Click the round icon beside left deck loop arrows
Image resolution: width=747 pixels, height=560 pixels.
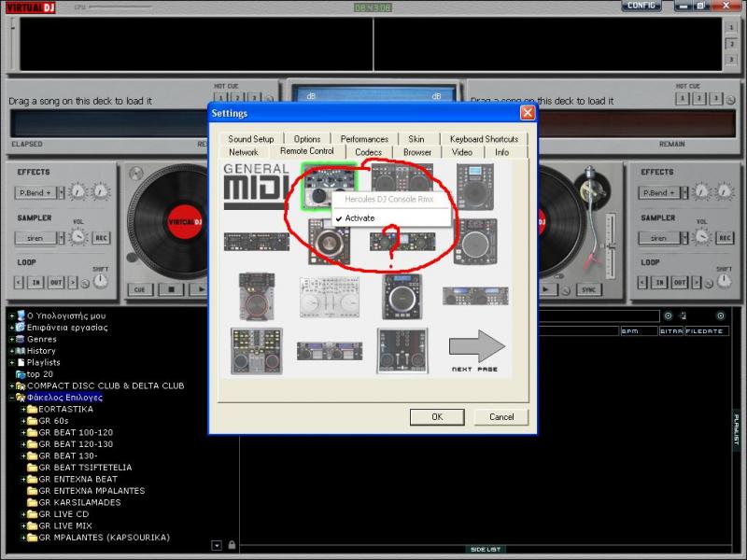tap(85, 284)
